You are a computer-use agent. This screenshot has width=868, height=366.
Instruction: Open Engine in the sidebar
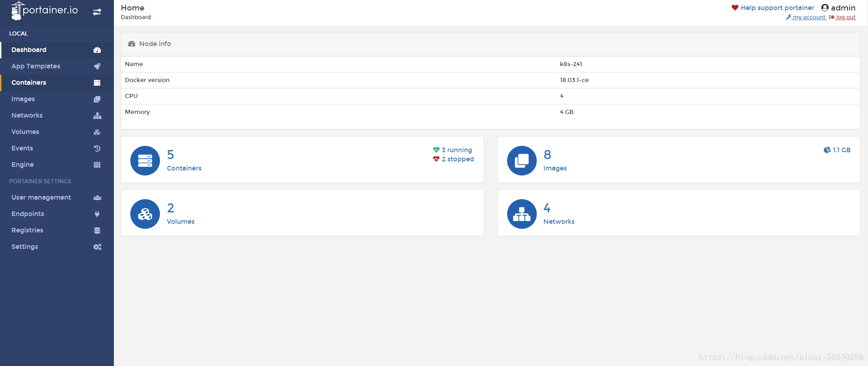click(57, 165)
